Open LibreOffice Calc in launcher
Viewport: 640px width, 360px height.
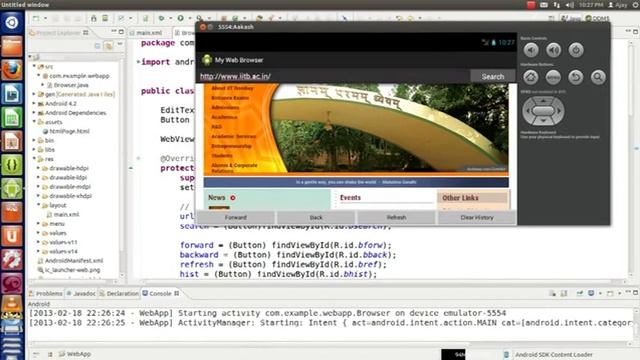point(12,118)
